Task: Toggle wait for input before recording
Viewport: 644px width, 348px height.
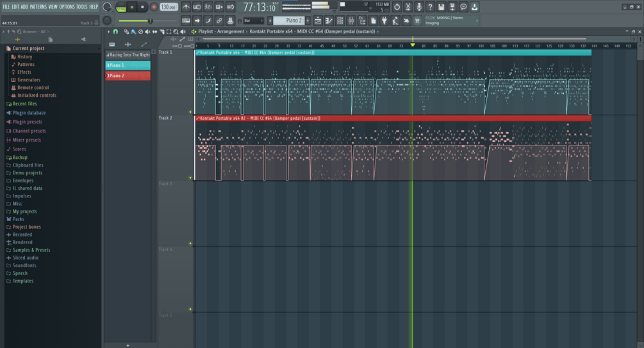Action: 197,7
